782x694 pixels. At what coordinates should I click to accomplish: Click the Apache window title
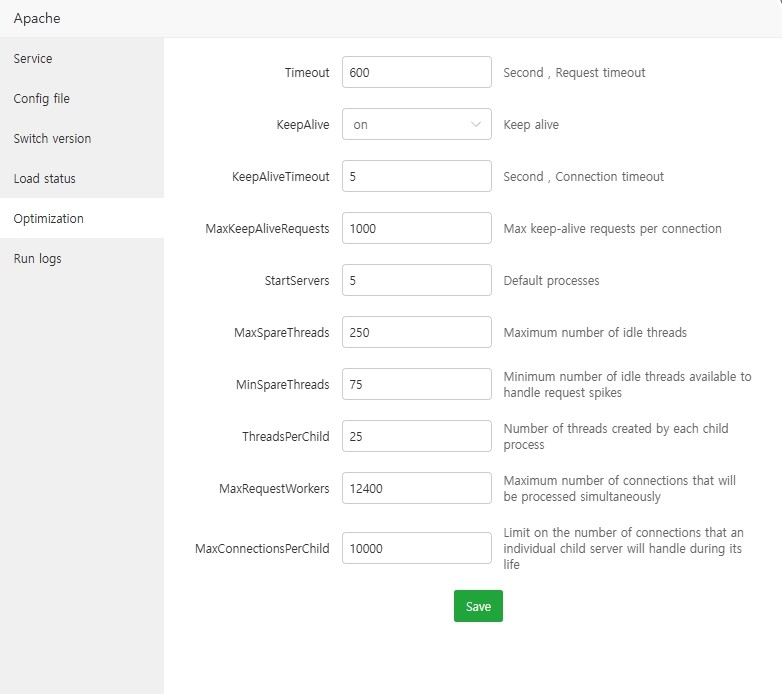[x=37, y=19]
